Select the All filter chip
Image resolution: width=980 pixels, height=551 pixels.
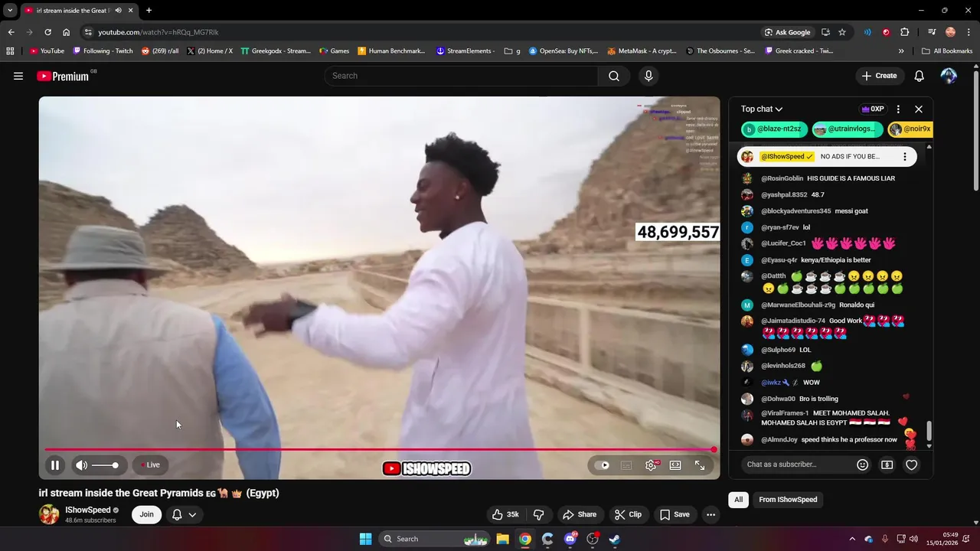pyautogui.click(x=738, y=500)
